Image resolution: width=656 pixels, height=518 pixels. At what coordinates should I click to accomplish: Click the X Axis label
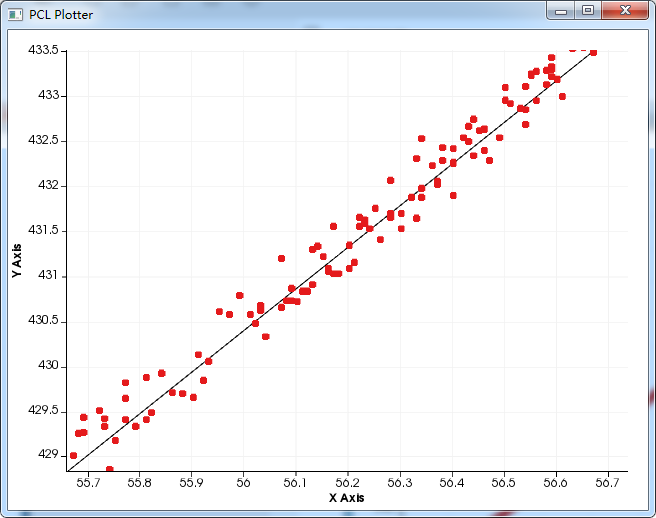point(346,498)
